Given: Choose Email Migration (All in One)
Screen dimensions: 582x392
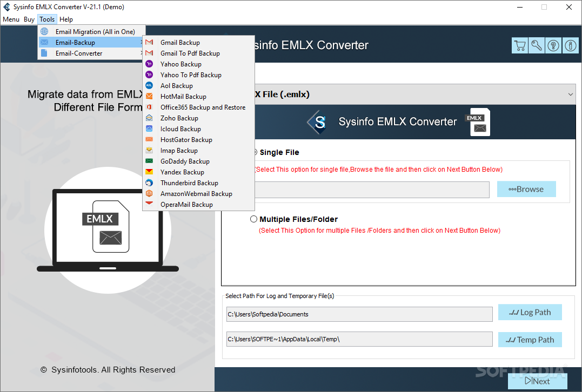Looking at the screenshot, I should [91, 31].
